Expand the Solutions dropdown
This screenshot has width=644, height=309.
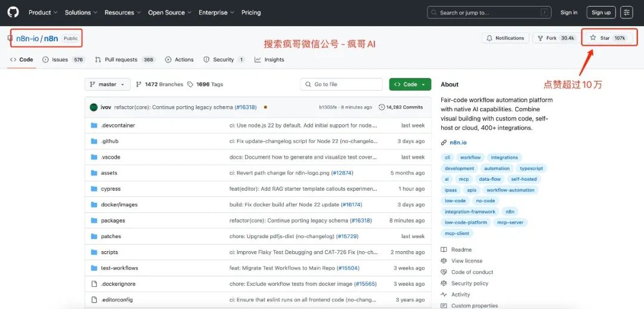[81, 13]
